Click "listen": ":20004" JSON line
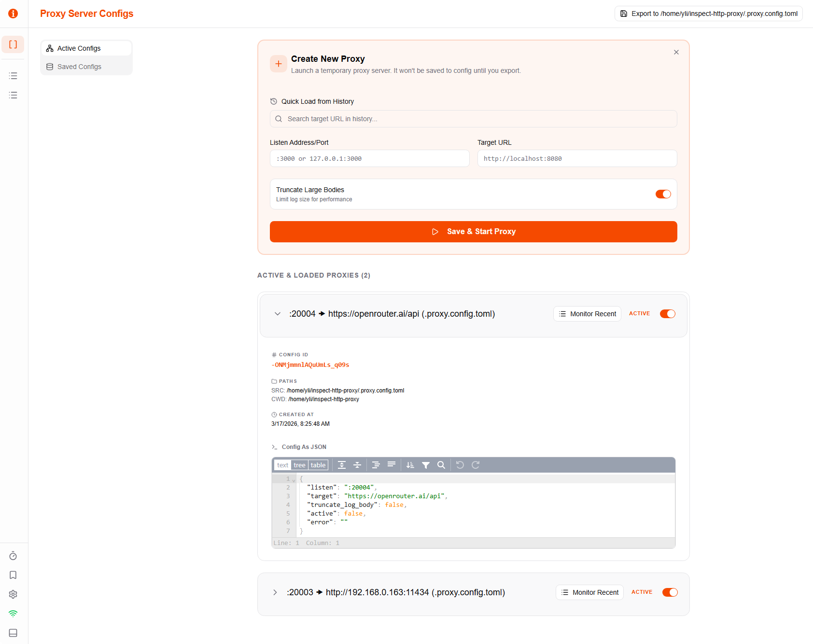This screenshot has height=644, width=813. pyautogui.click(x=342, y=488)
